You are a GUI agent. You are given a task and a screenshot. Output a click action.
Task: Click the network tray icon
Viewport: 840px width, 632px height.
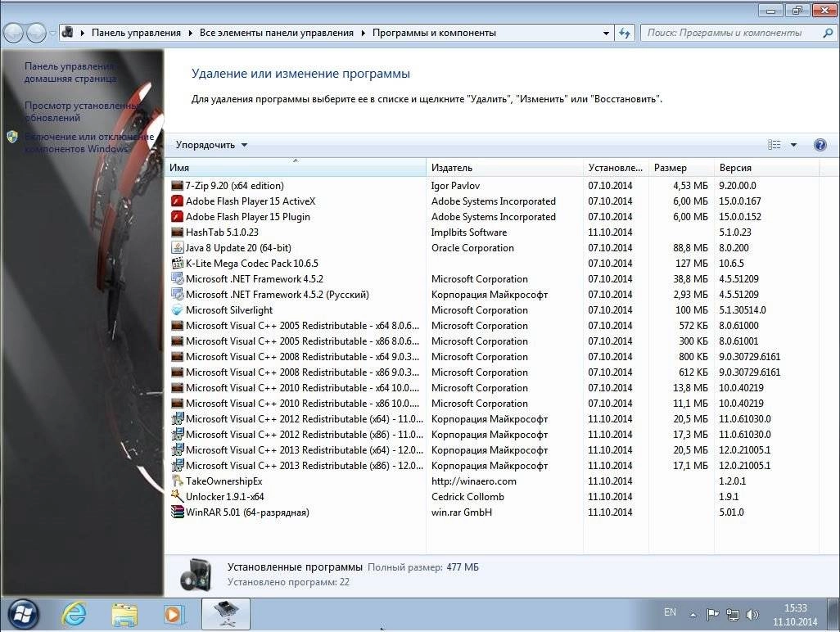click(x=732, y=614)
